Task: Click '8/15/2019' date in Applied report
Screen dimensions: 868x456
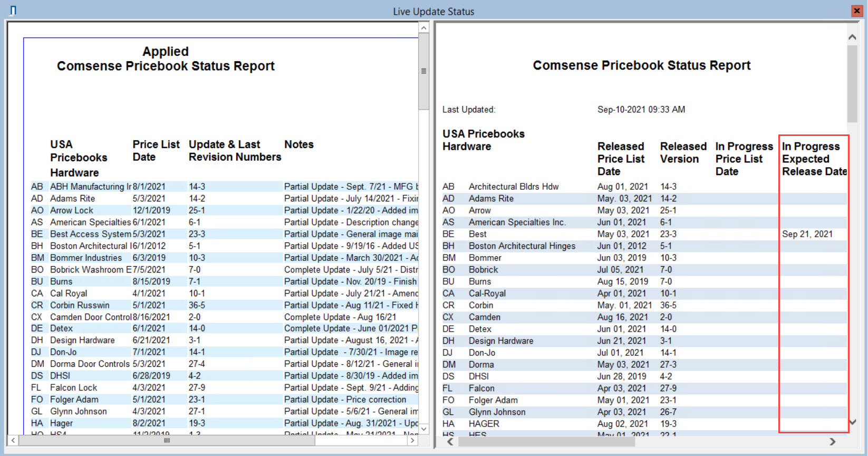Action: click(x=151, y=282)
